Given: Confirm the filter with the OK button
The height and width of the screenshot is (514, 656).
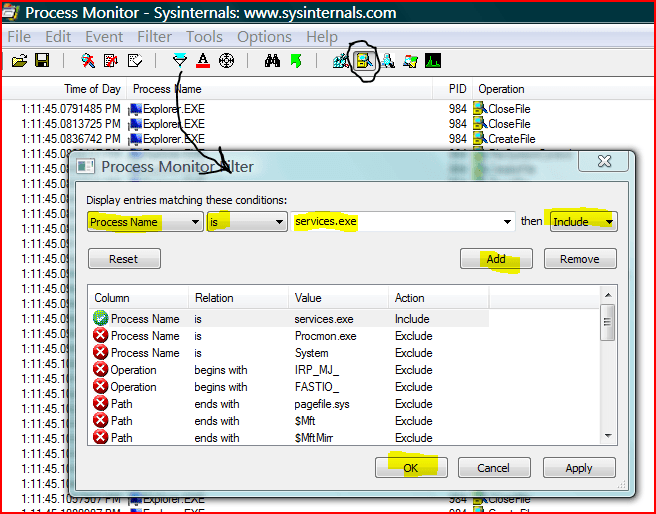Looking at the screenshot, I should click(411, 467).
